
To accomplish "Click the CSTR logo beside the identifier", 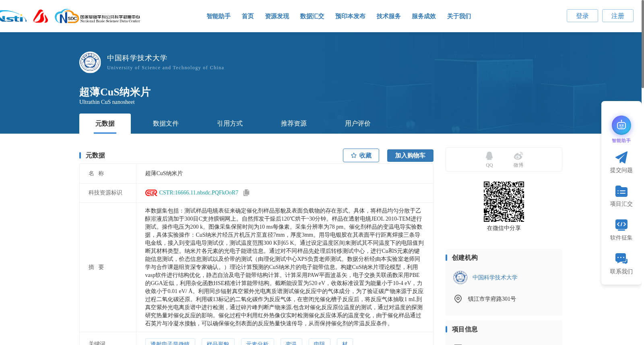I will tap(151, 193).
